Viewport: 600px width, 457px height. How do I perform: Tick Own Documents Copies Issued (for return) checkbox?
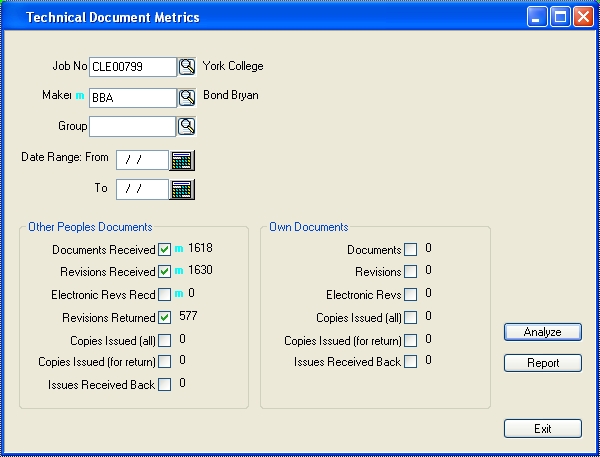coord(411,340)
